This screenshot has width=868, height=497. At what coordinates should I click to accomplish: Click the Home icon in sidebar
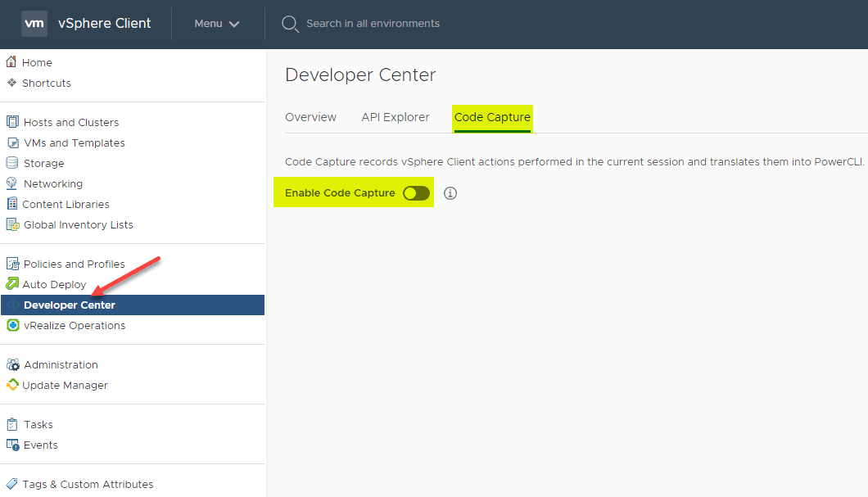click(11, 62)
